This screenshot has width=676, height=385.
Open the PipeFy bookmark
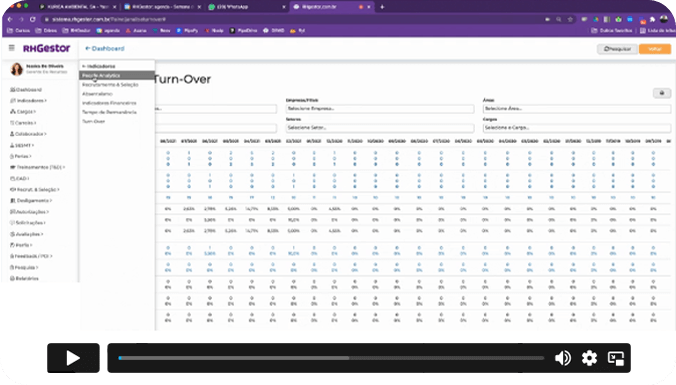(187, 31)
